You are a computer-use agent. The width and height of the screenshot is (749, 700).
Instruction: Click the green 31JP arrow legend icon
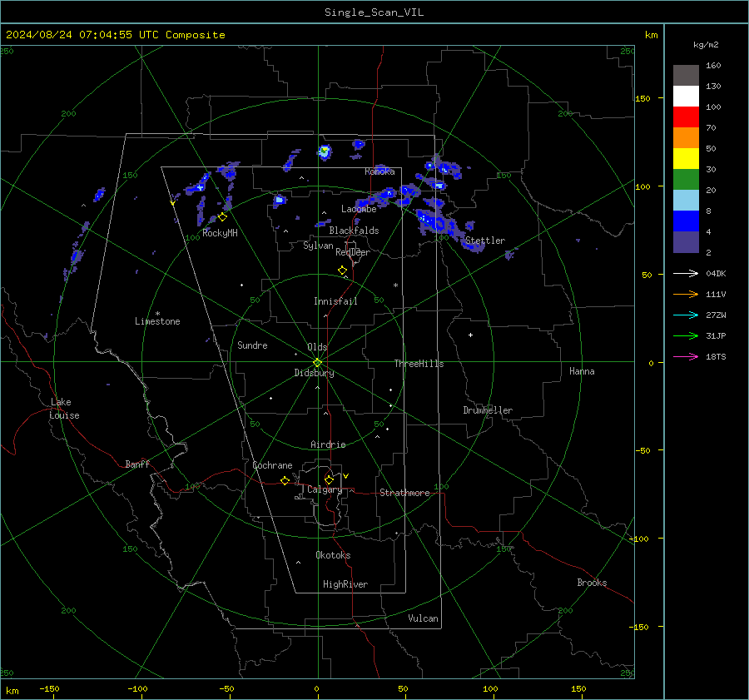pyautogui.click(x=686, y=336)
